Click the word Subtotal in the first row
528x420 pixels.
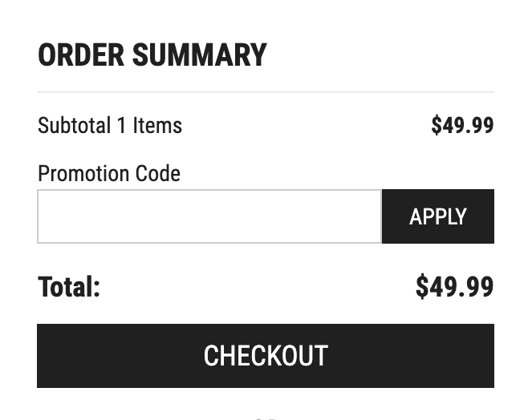pyautogui.click(x=75, y=126)
